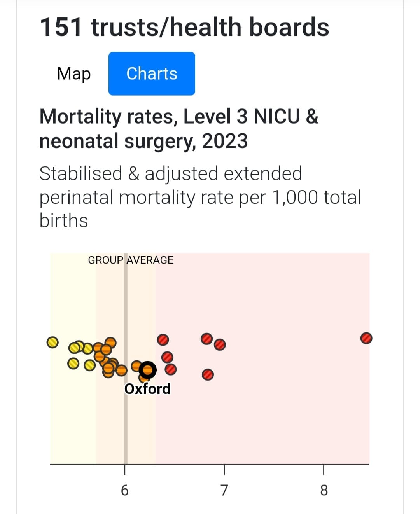Click the lower-left yellow dot
Screen dimensions: 420x514
[73, 364]
